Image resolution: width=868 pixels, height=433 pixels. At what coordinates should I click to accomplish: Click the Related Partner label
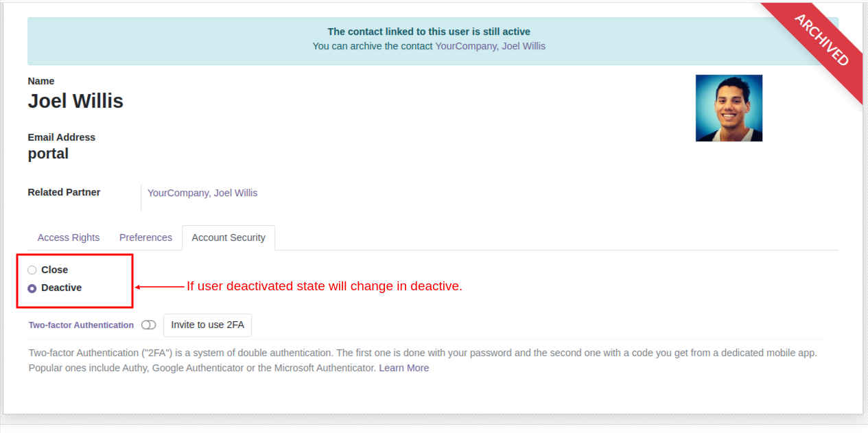64,192
